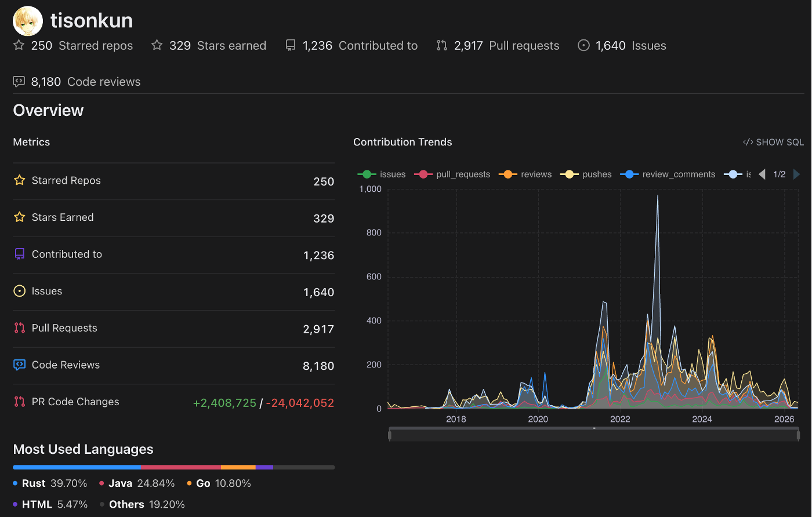Toggle the pushes legend entry
Viewport: 812px width, 517px height.
click(586, 174)
